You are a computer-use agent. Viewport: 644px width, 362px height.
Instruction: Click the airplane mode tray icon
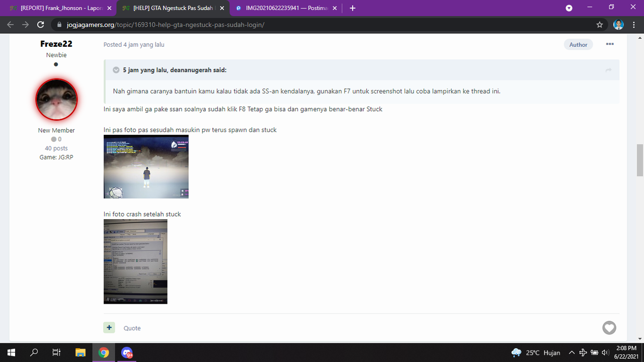pos(583,352)
